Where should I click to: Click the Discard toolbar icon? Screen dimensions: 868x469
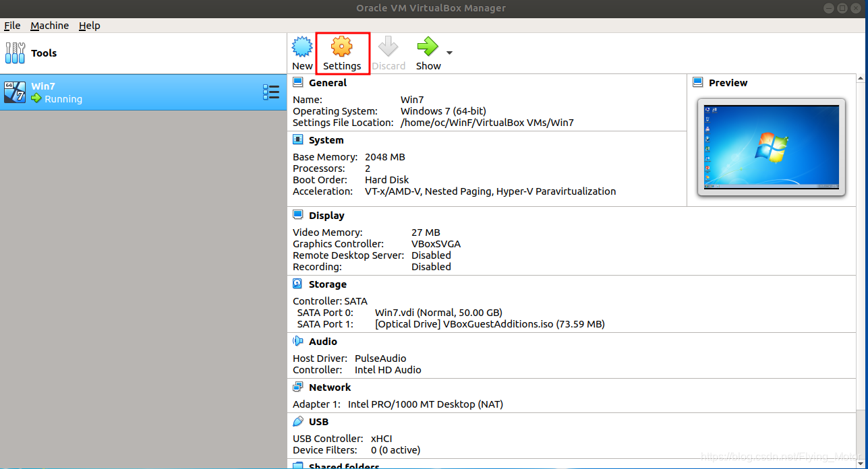click(x=388, y=46)
